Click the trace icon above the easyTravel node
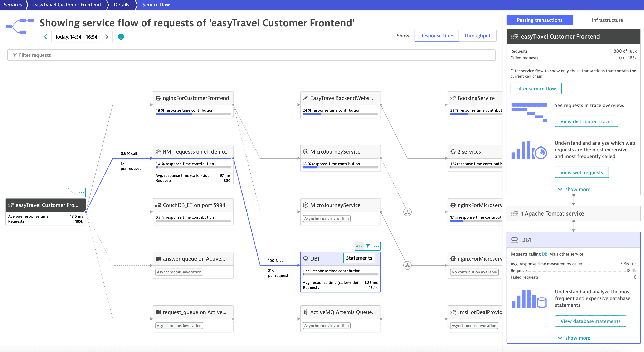The image size is (644, 352). (x=73, y=192)
